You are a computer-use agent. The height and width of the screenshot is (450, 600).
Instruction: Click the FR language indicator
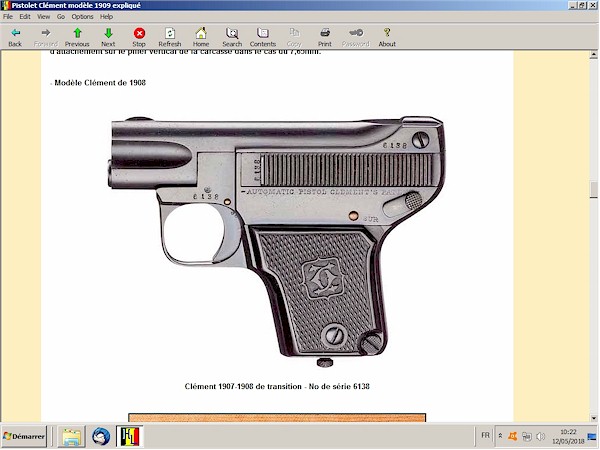[x=485, y=435]
